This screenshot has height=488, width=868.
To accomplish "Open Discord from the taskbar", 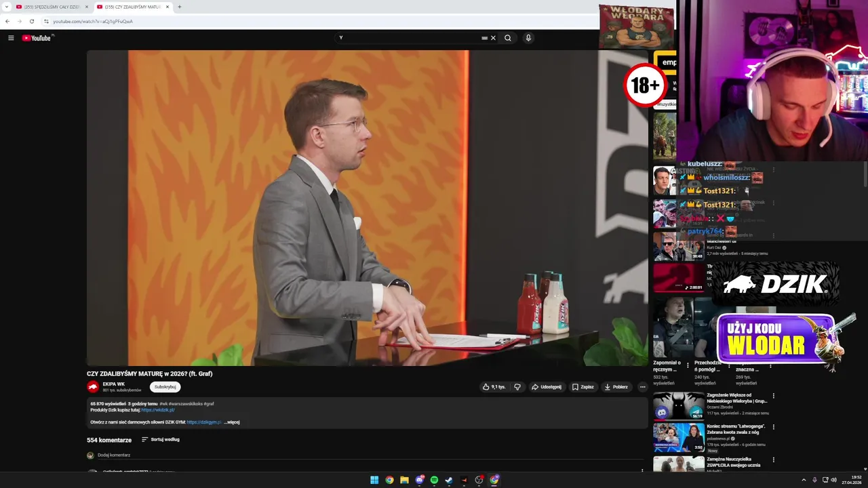I will click(x=419, y=480).
